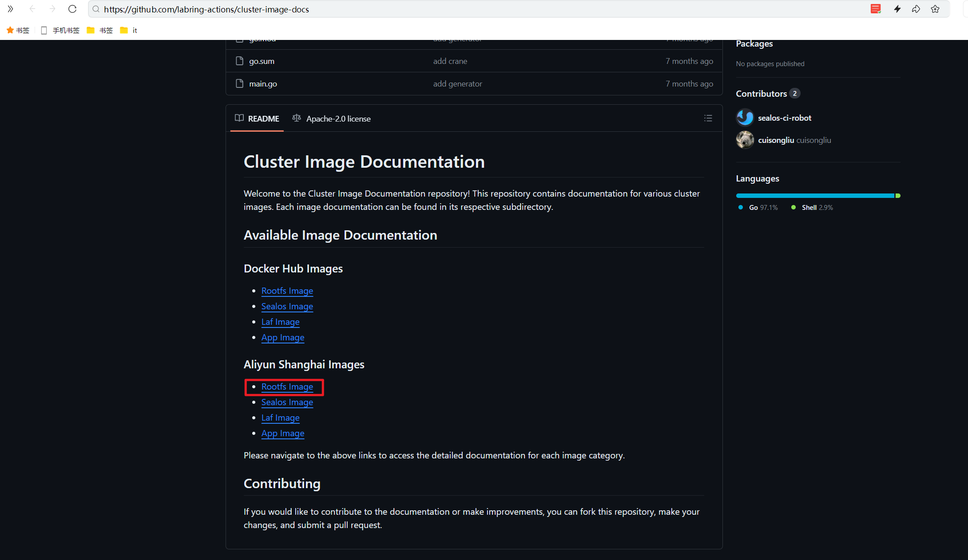Open Aliyun Shanghai Sealos Image link

(287, 402)
